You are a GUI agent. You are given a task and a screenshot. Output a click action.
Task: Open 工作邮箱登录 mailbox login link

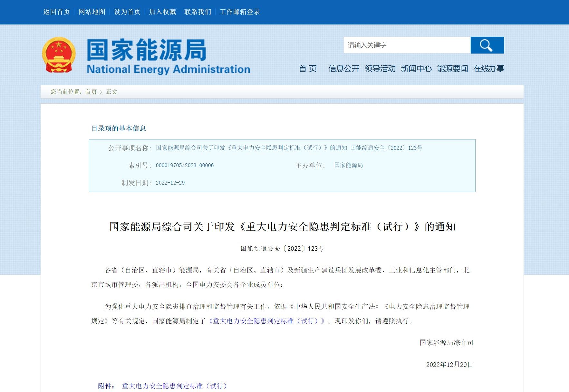point(240,12)
